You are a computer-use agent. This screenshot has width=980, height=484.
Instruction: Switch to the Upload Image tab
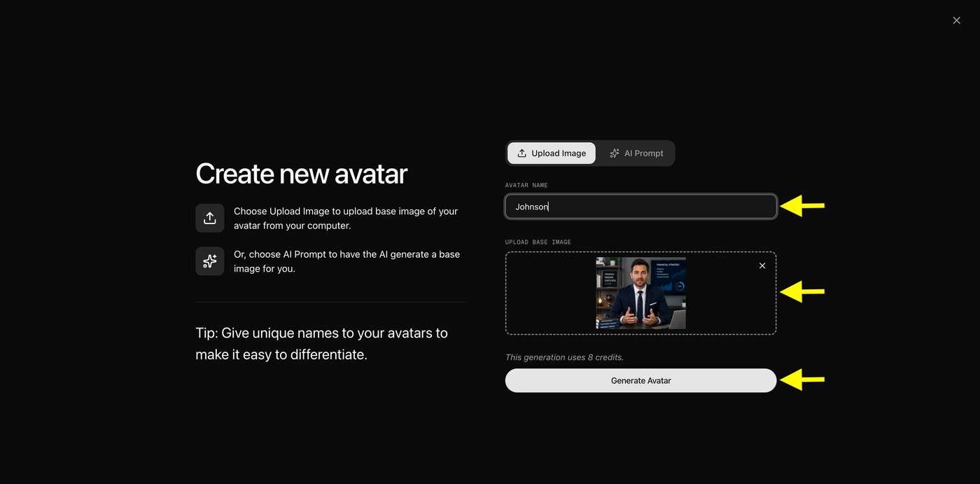(x=552, y=153)
